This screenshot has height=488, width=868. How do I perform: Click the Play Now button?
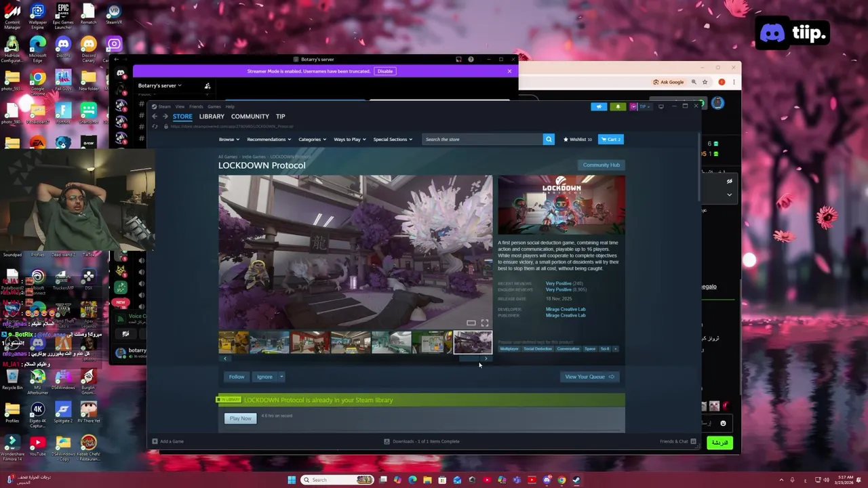(240, 418)
